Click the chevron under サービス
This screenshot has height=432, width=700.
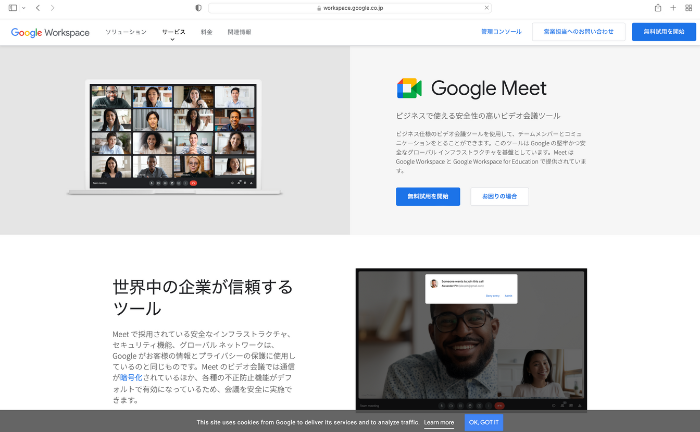point(172,40)
